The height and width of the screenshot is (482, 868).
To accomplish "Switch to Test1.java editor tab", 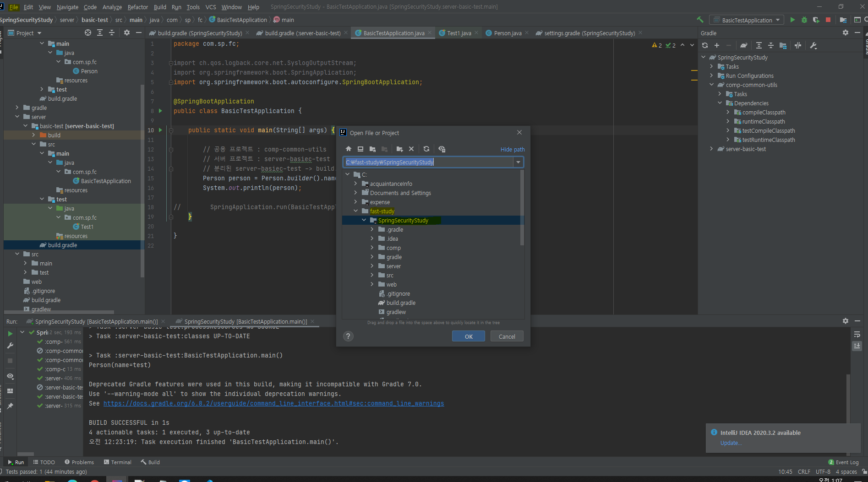I will click(459, 33).
